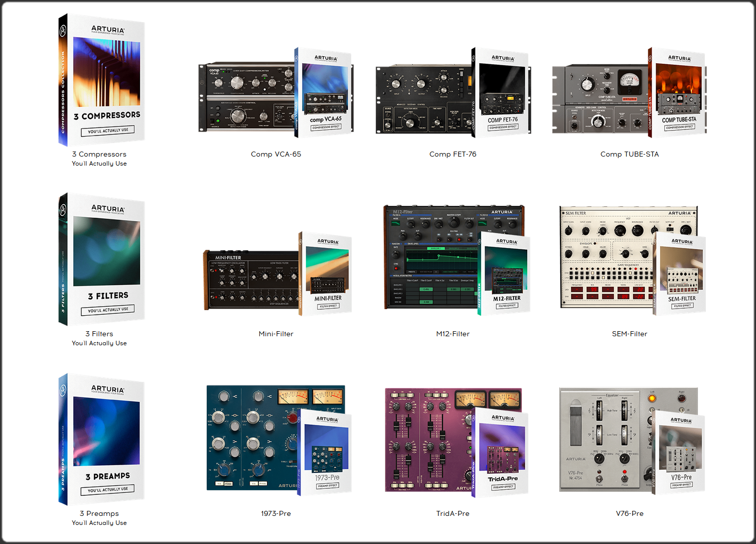Select the 'Comp TUBE-STA' caption
Image resolution: width=756 pixels, height=544 pixels.
tap(630, 154)
